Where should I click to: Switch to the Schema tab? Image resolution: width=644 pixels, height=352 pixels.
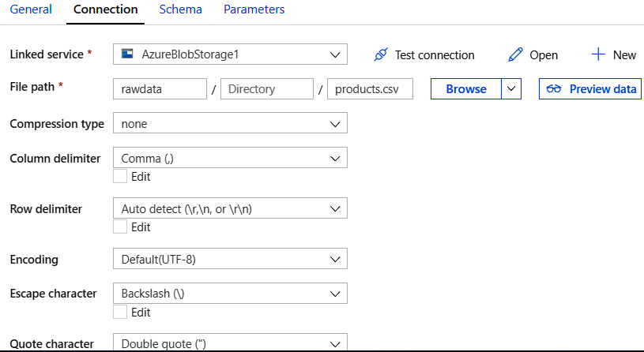[x=180, y=9]
